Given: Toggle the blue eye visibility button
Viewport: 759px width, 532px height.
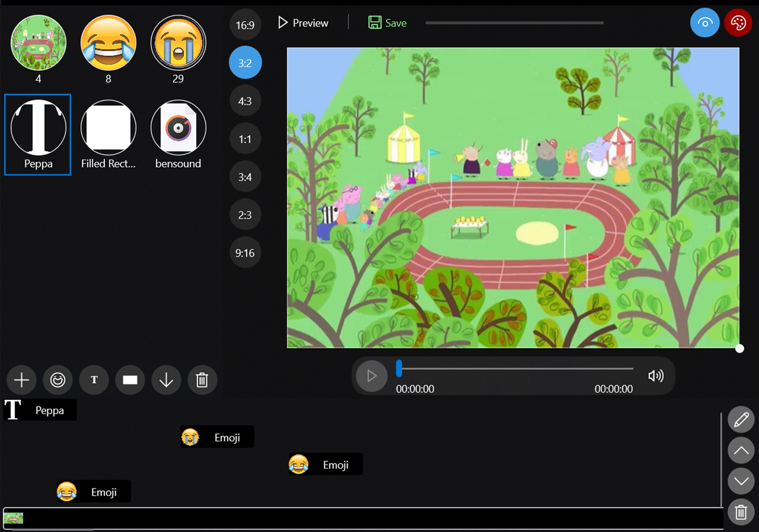Looking at the screenshot, I should [x=704, y=23].
